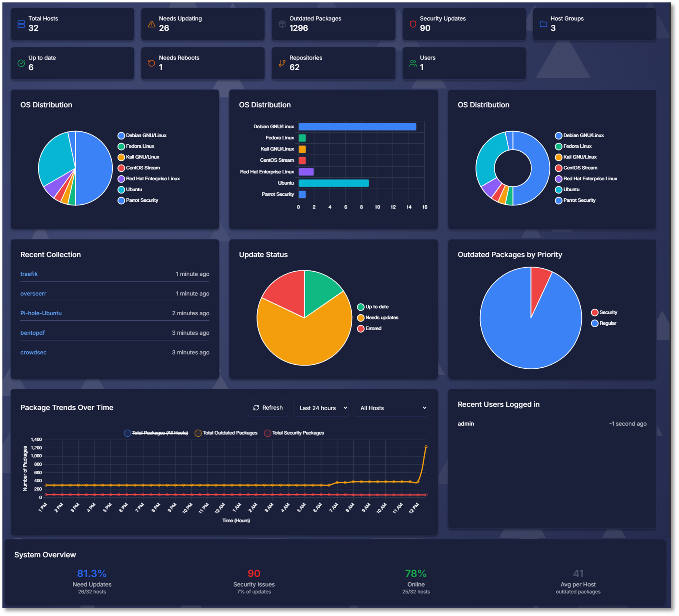
Task: Click the red Security legend swatch
Action: point(595,312)
